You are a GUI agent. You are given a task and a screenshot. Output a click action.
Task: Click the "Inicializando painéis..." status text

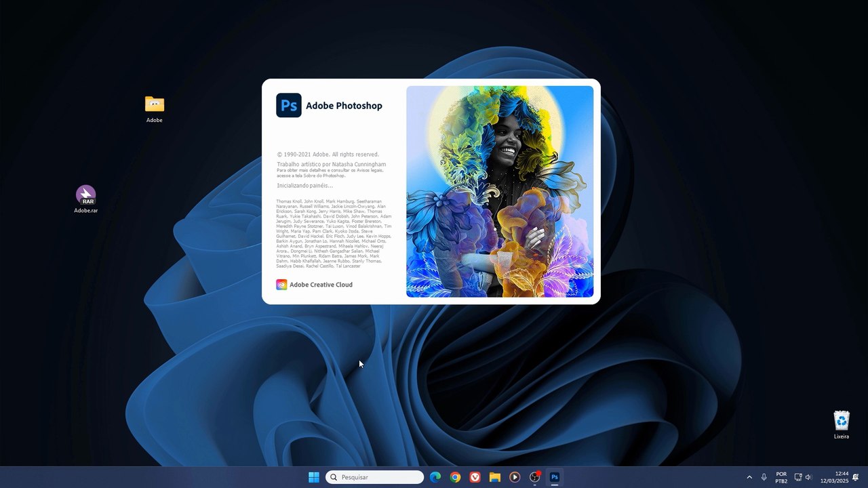[305, 186]
